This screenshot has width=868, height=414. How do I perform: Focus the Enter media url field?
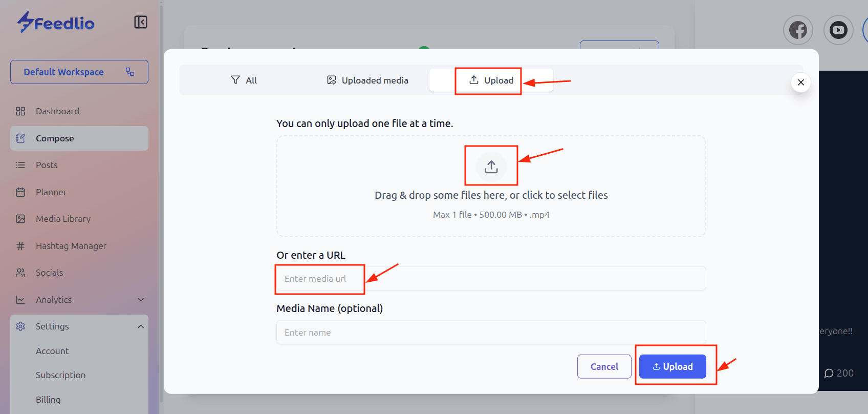[491, 279]
